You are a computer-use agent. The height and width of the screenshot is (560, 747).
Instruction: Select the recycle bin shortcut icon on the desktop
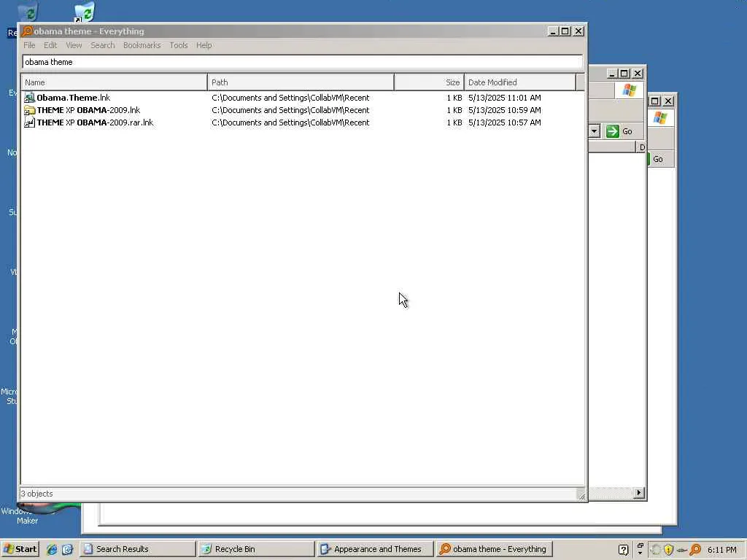tap(85, 12)
